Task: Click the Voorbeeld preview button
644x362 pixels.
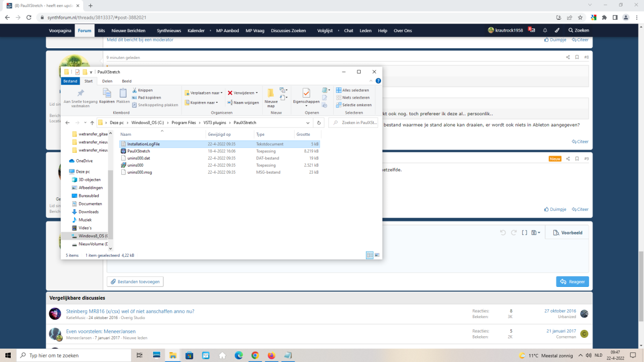Action: click(x=568, y=233)
